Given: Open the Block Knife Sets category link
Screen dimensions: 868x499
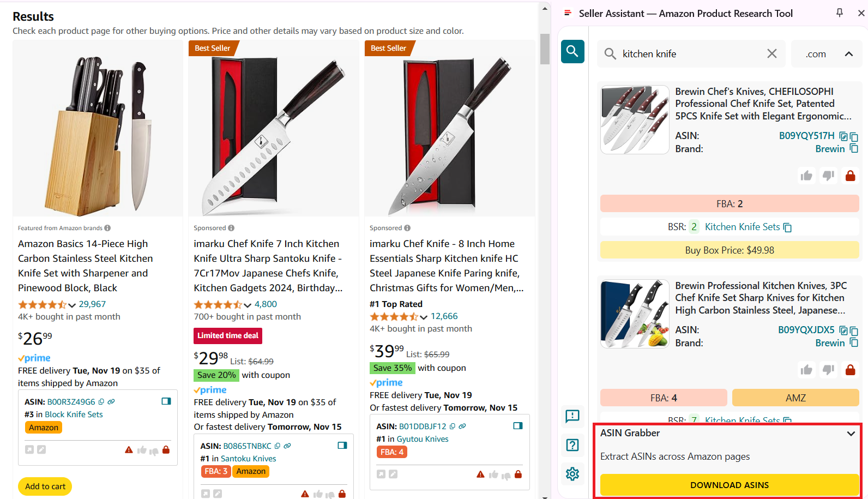Looking at the screenshot, I should pyautogui.click(x=74, y=414).
